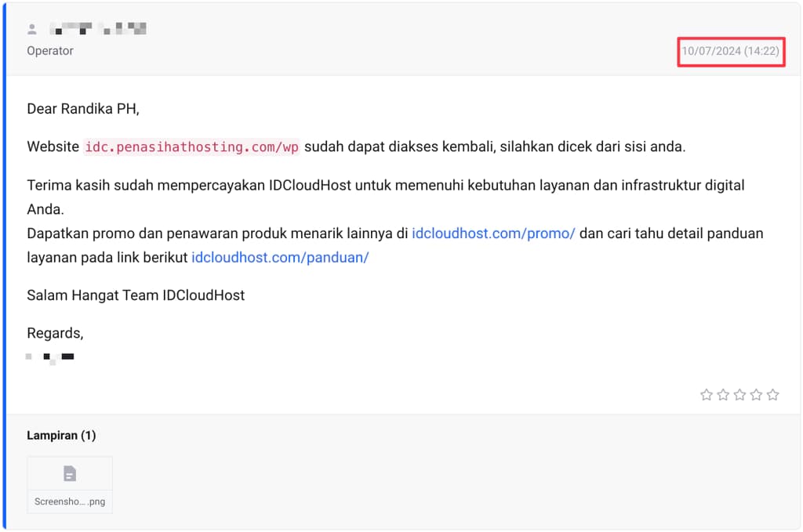Click the operator avatar person icon

(x=31, y=28)
